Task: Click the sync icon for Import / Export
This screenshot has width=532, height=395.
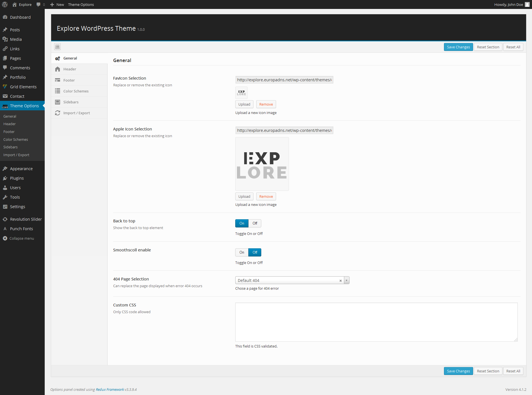Action: (x=58, y=113)
